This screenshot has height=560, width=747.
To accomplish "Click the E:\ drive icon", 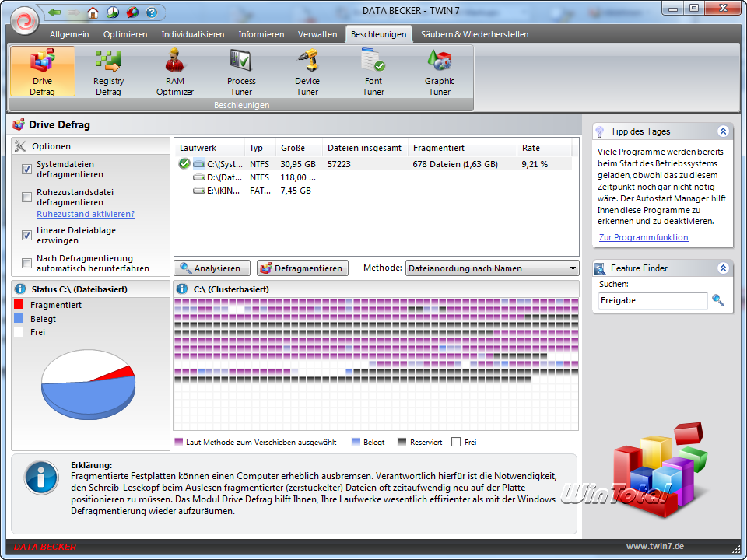I will tap(198, 191).
